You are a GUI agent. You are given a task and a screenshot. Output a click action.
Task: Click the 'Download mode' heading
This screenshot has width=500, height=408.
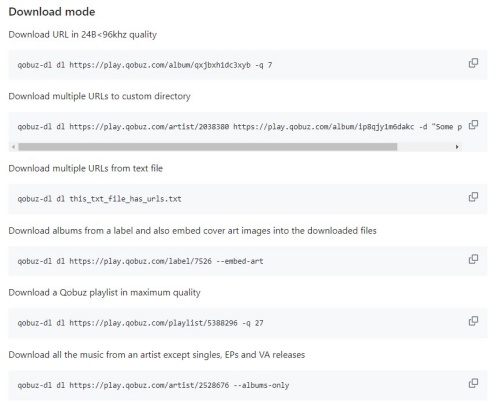52,12
